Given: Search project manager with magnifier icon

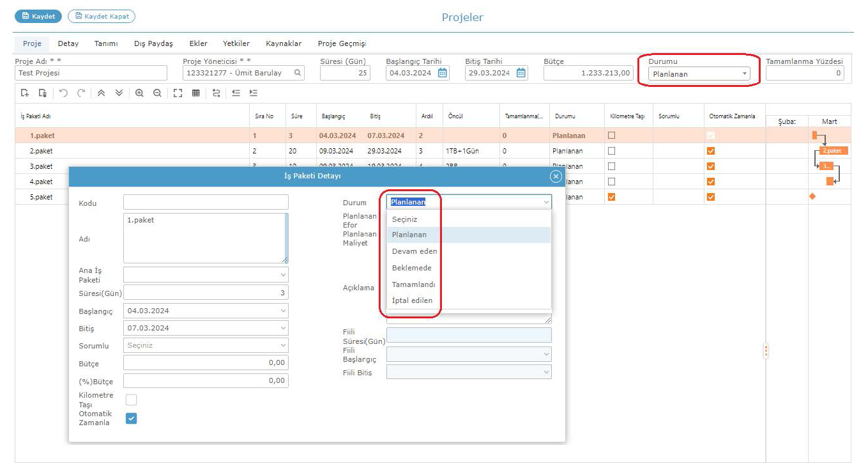Looking at the screenshot, I should (297, 73).
